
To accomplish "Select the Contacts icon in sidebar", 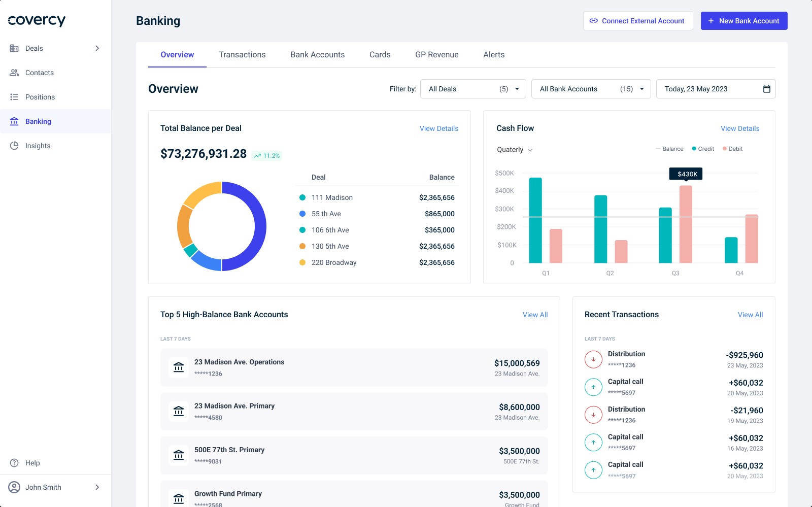I will pos(14,73).
